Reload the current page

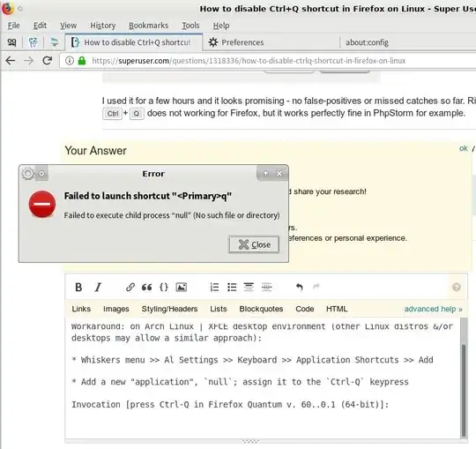tap(47, 61)
